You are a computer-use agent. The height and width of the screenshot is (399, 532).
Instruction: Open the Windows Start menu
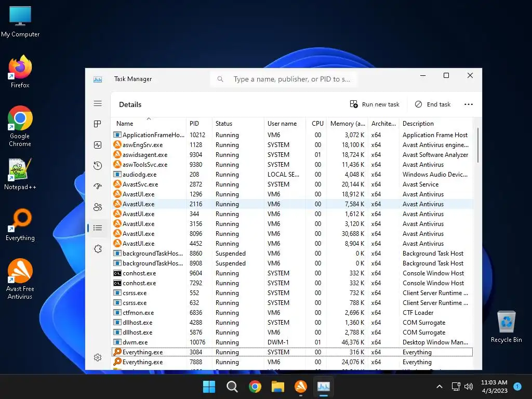click(x=209, y=387)
